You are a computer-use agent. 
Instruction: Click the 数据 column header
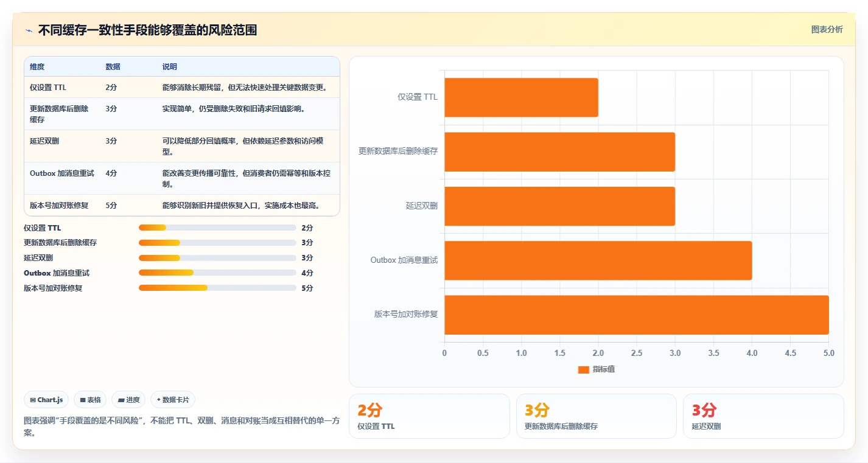(x=113, y=66)
